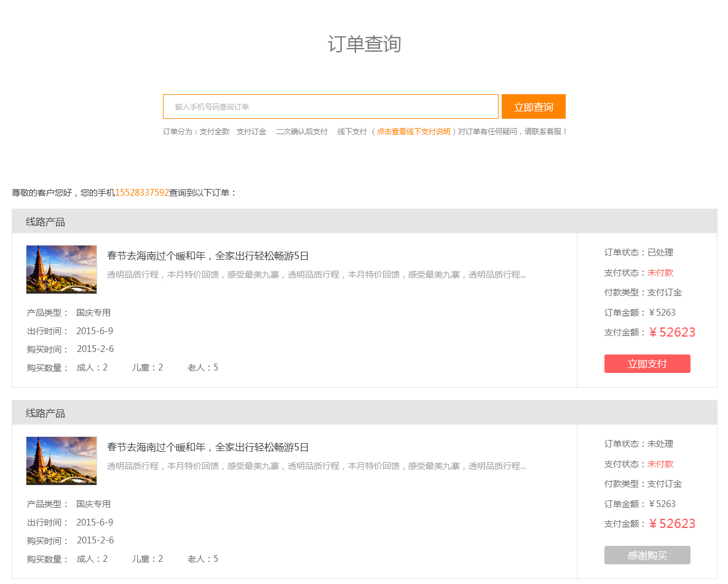Click the 立即查询 search button
The height and width of the screenshot is (584, 728).
point(532,106)
